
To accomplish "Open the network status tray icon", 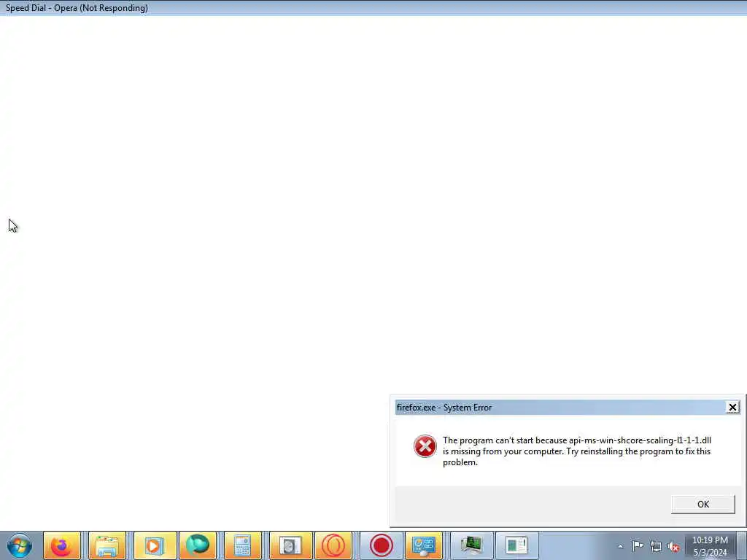I will coord(656,547).
